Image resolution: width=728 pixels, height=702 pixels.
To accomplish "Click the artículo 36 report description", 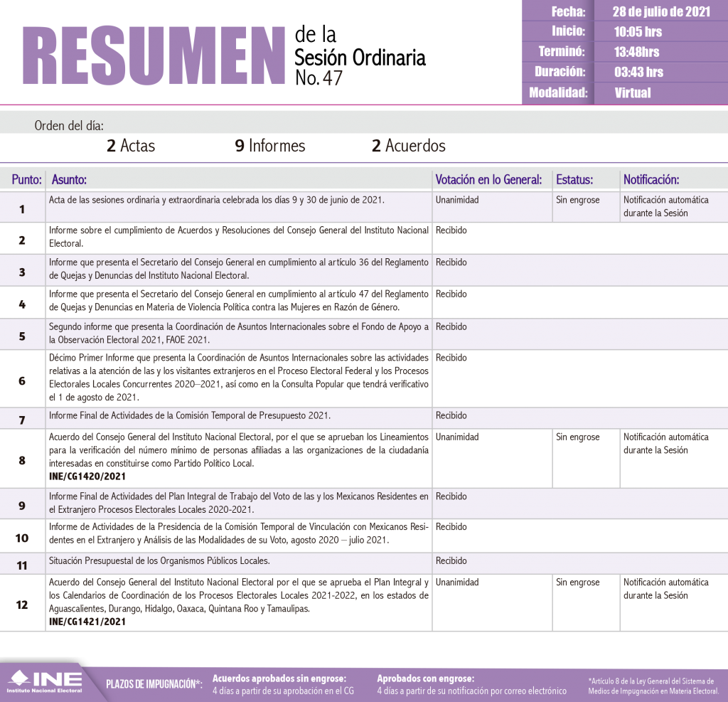I will [x=239, y=269].
